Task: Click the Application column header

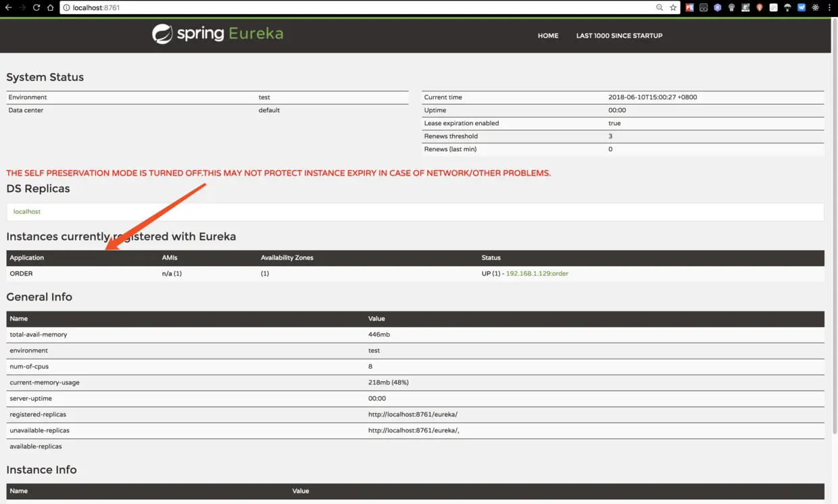Action: [x=27, y=257]
